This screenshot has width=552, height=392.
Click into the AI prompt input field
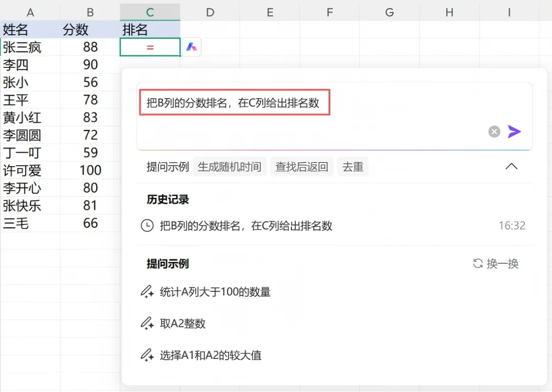(334, 117)
